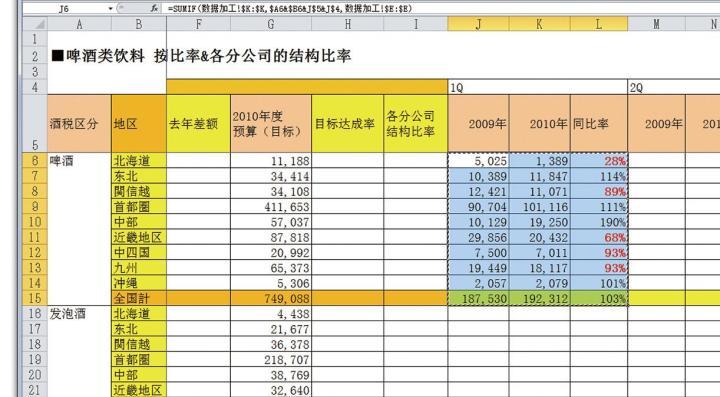Click the budget cell 411,653

[x=271, y=207]
